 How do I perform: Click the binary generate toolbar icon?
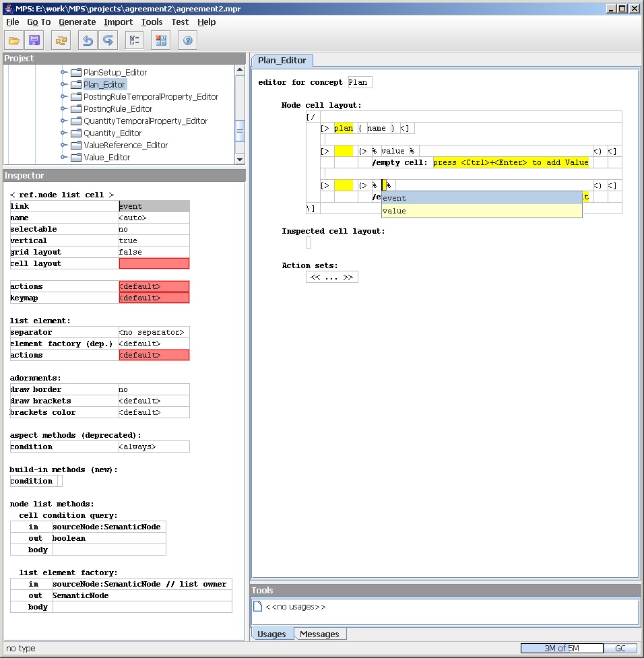[160, 40]
